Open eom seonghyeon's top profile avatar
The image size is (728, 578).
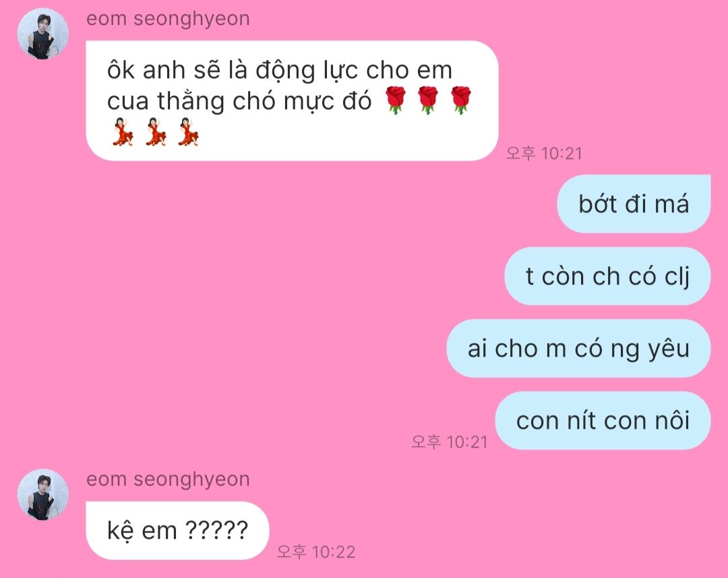click(x=42, y=34)
